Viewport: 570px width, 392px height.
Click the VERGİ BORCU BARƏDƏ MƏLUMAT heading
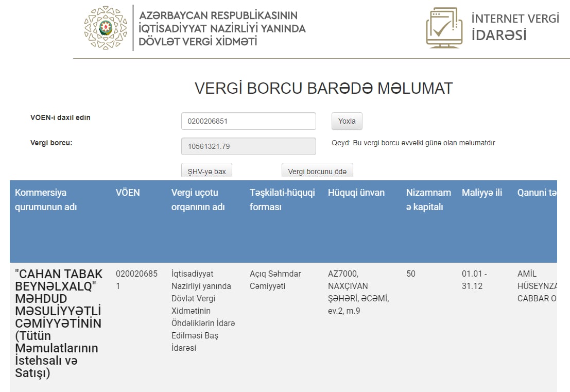[323, 89]
